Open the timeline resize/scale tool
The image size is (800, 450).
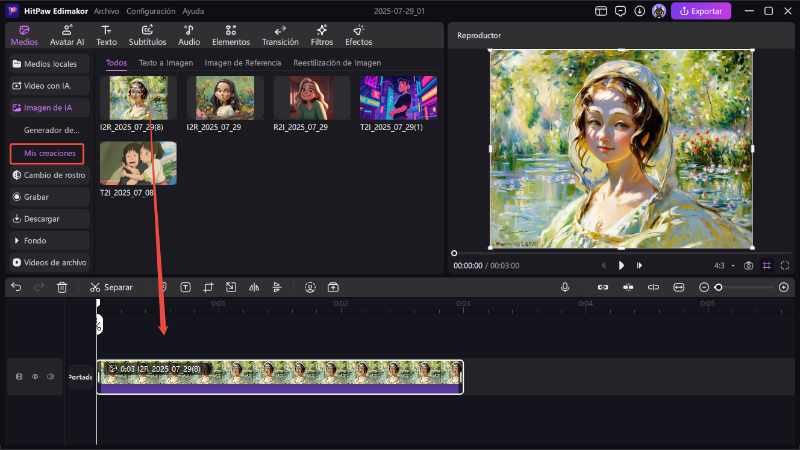pyautogui.click(x=231, y=287)
